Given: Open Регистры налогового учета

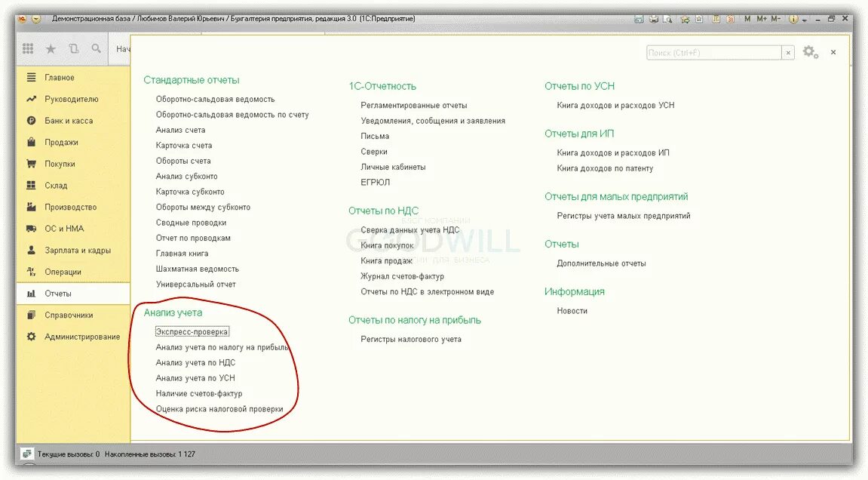Looking at the screenshot, I should click(411, 339).
